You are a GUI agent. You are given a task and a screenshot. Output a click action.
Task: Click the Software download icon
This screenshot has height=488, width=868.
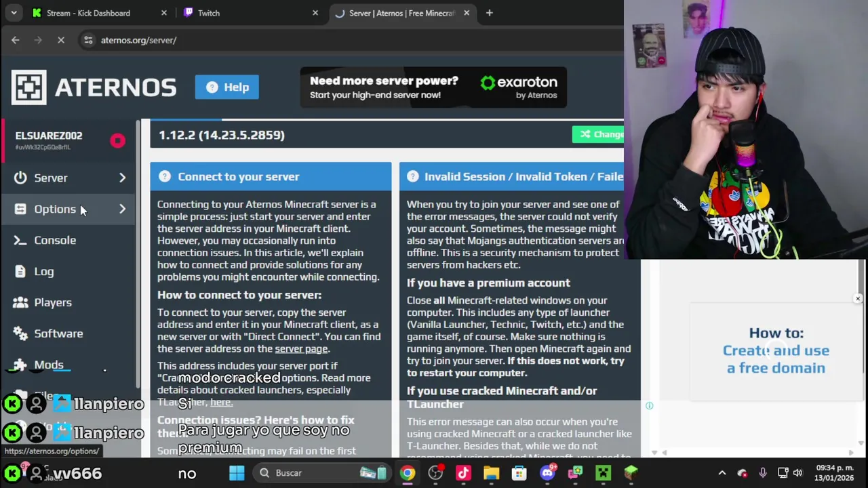pos(20,333)
